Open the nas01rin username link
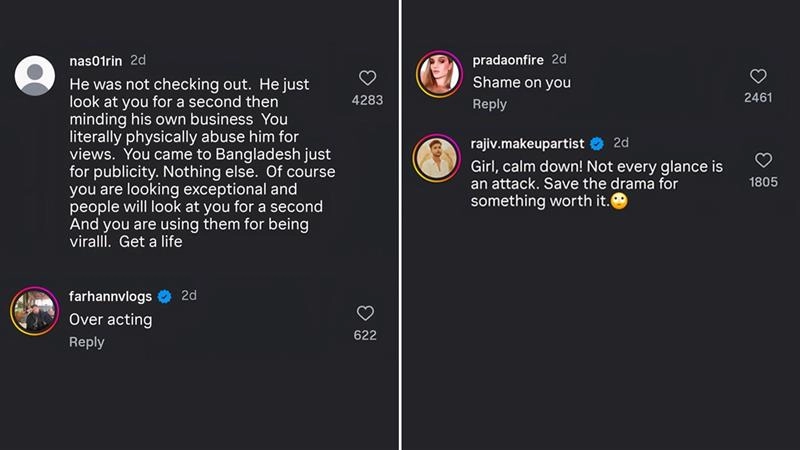 (98, 60)
